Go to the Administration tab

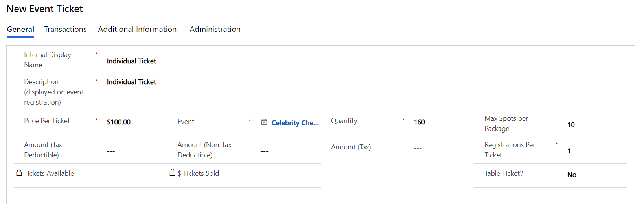[x=215, y=29]
